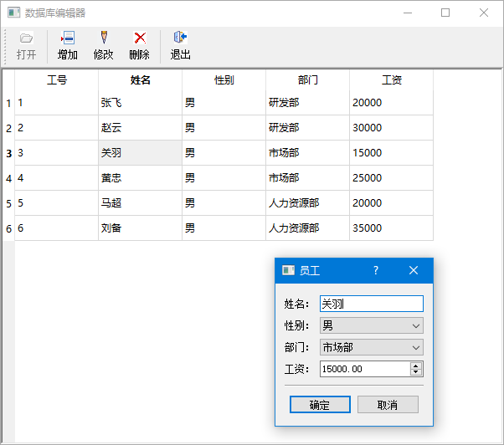Minimize the 数据库编辑器 window
Screen dimensions: 504x445
click(408, 13)
